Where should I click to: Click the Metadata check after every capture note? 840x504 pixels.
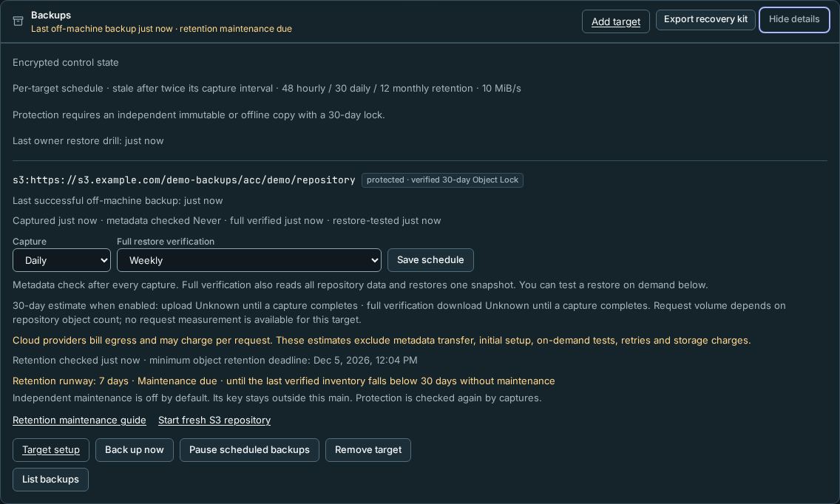coord(360,285)
